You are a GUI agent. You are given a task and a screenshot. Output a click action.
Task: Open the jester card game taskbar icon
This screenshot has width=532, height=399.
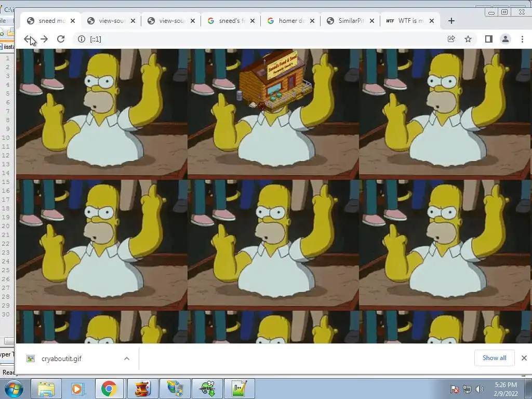[x=143, y=389]
